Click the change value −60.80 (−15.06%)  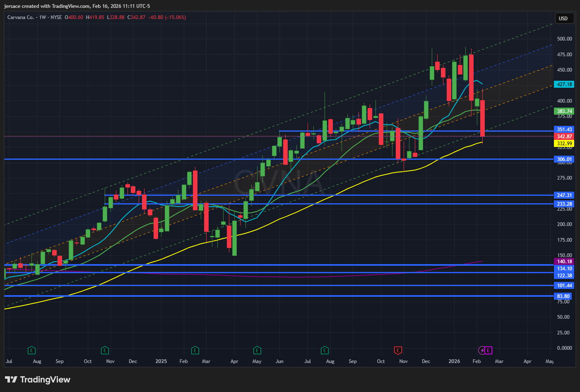coord(167,17)
